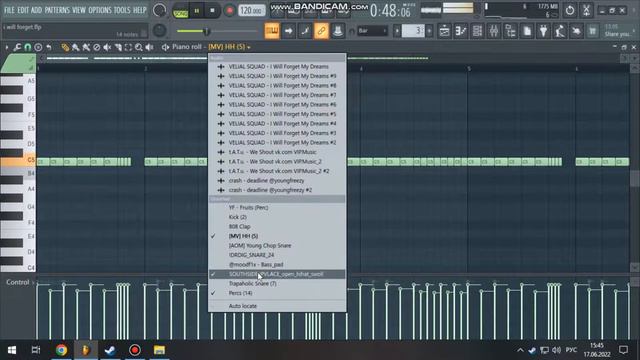Click the pattern number decrease arrow
The width and height of the screenshot is (640, 360).
pos(397,31)
